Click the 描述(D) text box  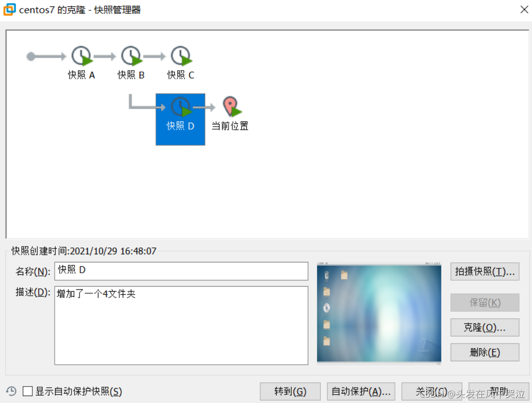point(181,323)
